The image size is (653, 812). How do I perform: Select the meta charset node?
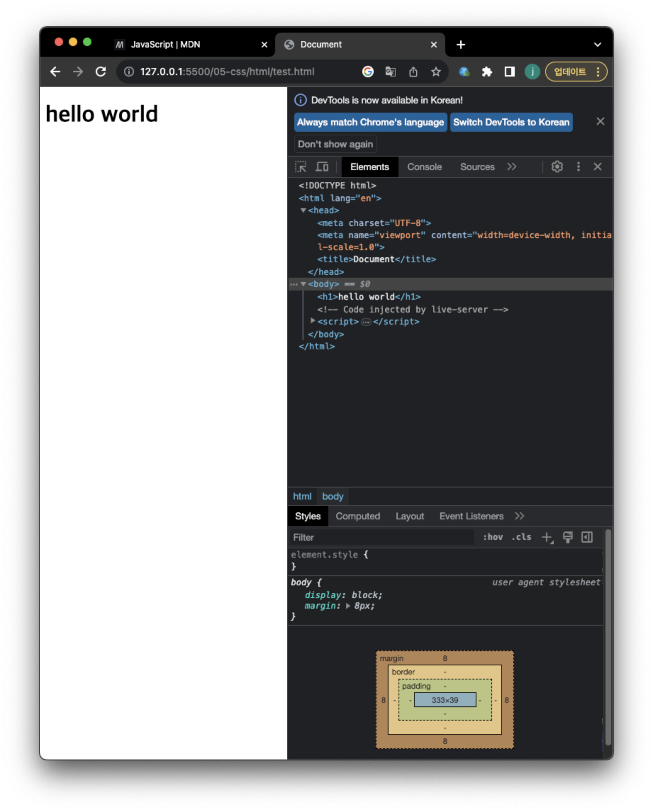pos(373,222)
